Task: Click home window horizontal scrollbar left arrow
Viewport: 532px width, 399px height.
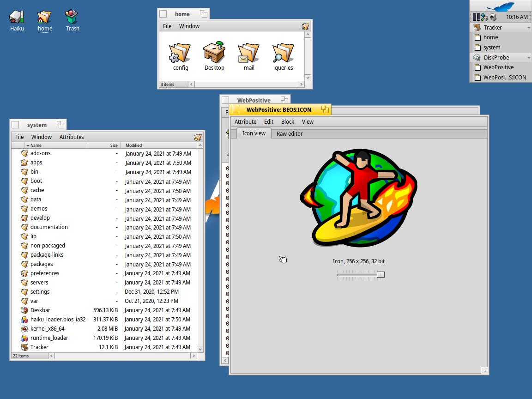Action: pos(191,84)
